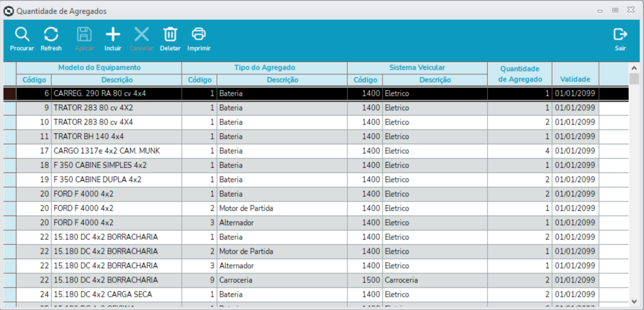Sort by Quantidade de Agregado column

point(520,74)
